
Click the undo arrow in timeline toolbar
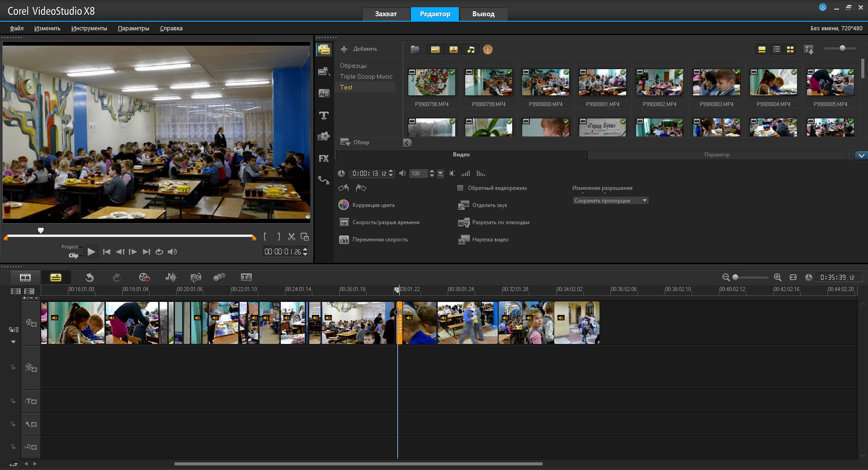(x=90, y=277)
